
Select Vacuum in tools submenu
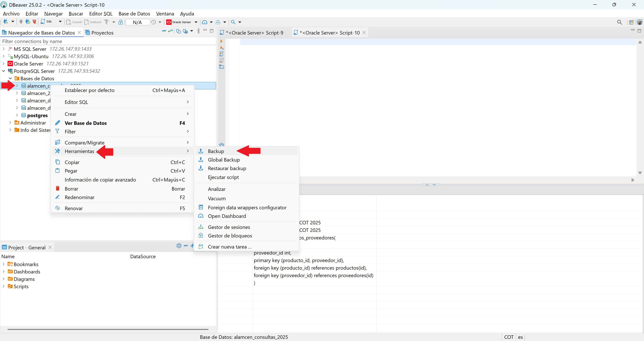tap(246, 198)
